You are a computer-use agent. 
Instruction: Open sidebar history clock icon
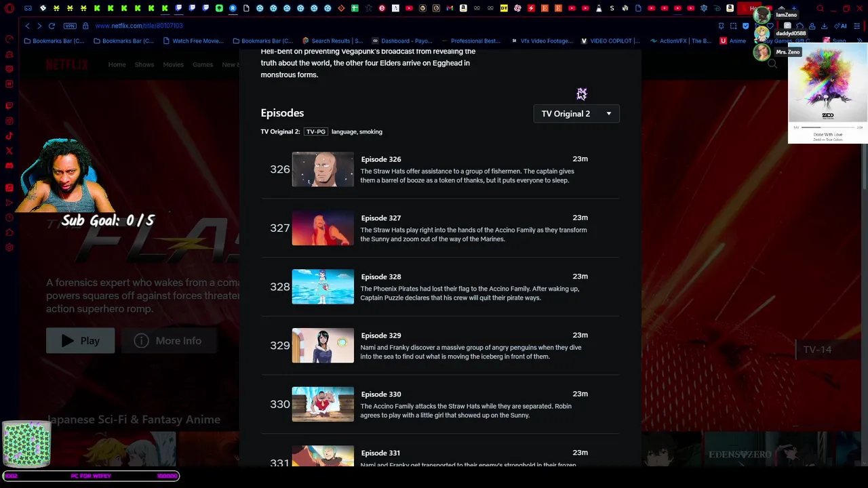9,218
